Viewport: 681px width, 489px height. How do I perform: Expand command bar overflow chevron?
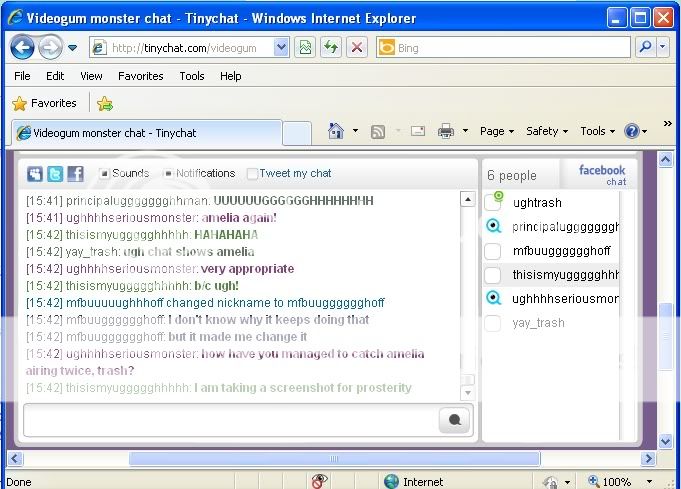pos(668,124)
